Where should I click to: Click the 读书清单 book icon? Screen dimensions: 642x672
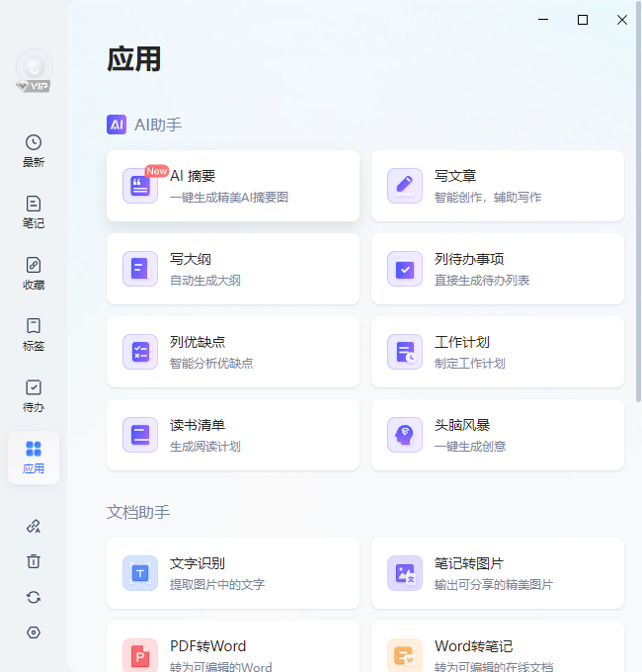pos(140,435)
